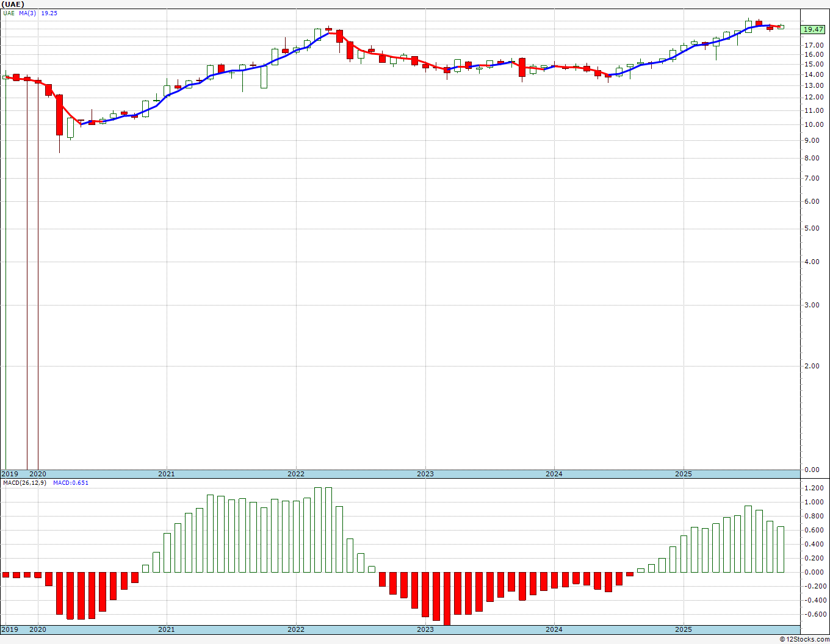Click the MACD:0.651 value readout

[72, 483]
